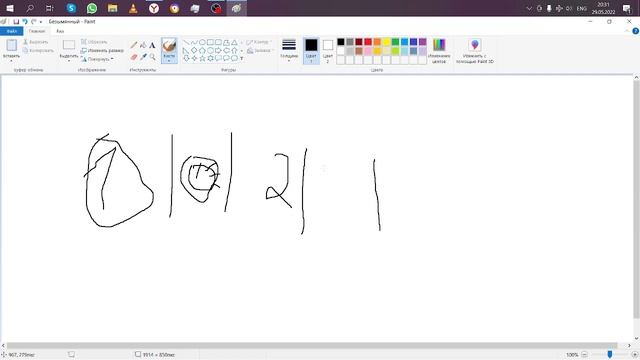Select the Pencil tool
Image resolution: width=640 pixels, height=360 pixels.
[134, 45]
